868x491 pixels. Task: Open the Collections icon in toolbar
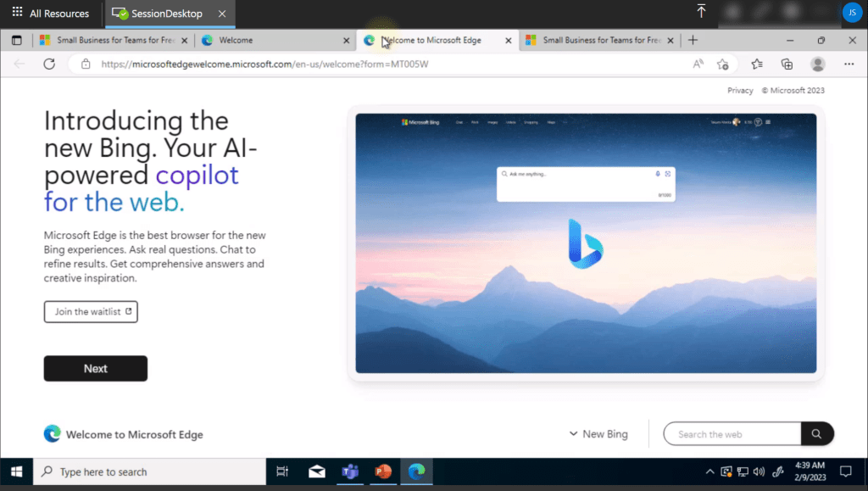(787, 64)
